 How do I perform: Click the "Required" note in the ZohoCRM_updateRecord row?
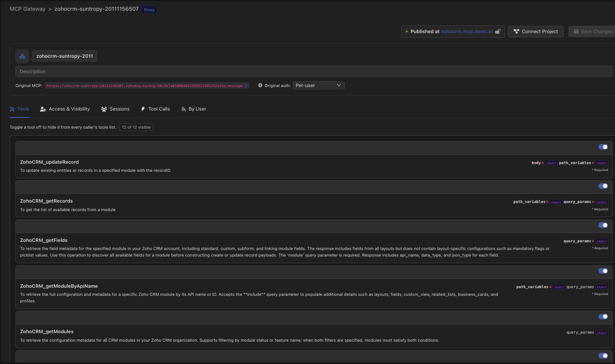click(x=600, y=170)
